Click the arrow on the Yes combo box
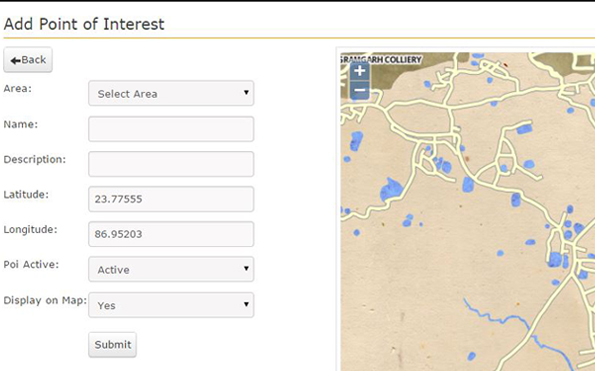Screen dimensions: 595x371 point(246,304)
